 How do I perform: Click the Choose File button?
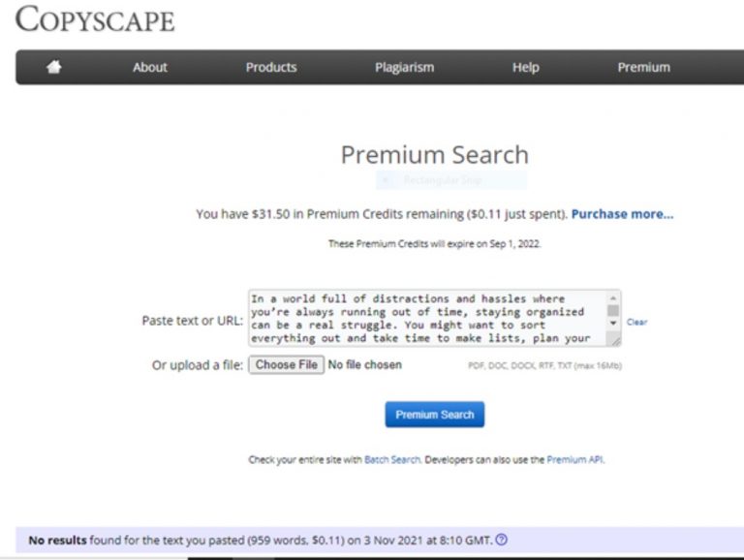287,365
